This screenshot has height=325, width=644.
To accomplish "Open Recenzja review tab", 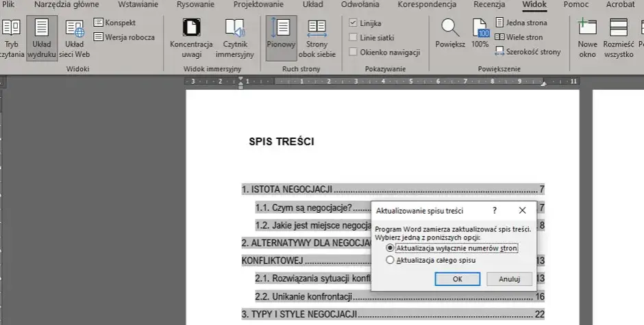I will (x=489, y=5).
